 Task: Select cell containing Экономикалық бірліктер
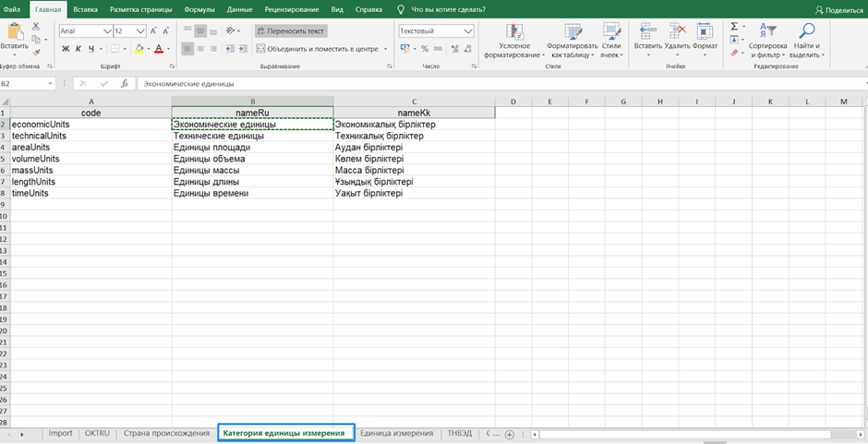414,125
